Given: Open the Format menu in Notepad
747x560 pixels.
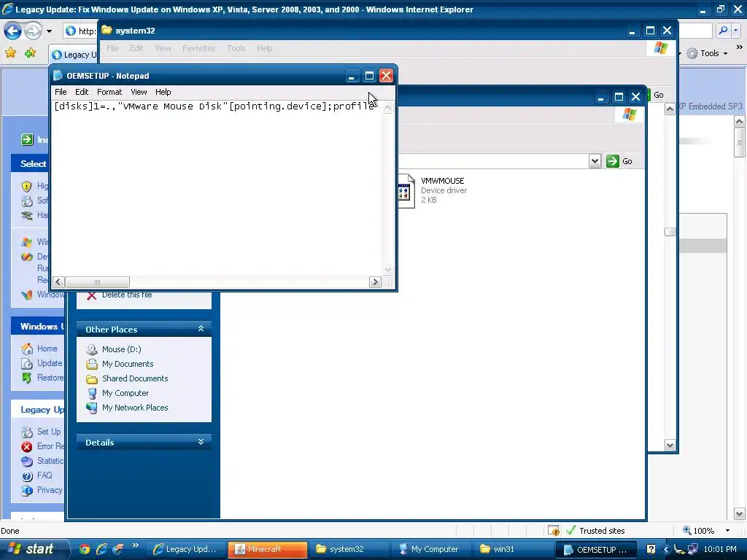Looking at the screenshot, I should 109,92.
